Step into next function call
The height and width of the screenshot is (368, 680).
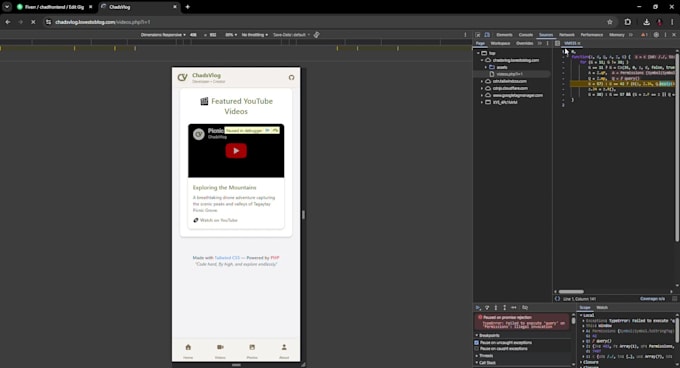point(496,307)
